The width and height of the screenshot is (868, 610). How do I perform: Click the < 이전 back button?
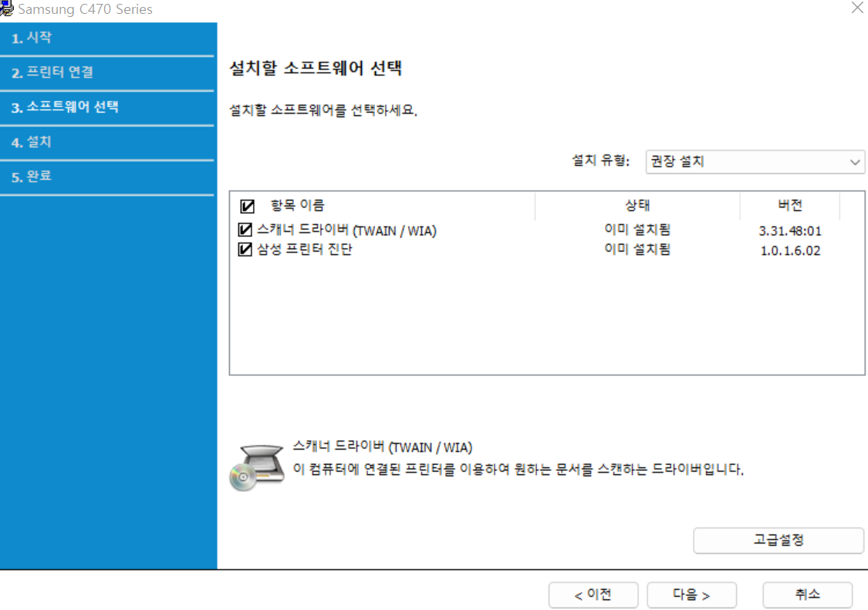click(x=593, y=595)
